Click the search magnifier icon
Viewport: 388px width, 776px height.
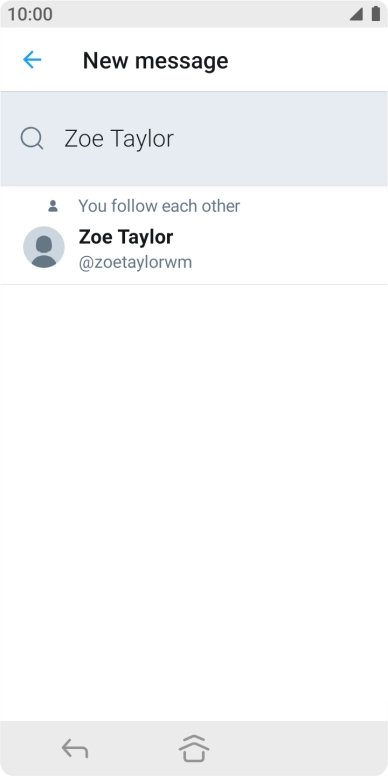click(x=32, y=138)
